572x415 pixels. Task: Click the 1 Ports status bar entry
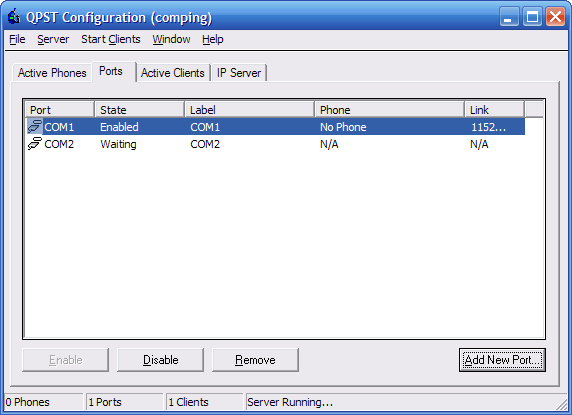point(124,402)
